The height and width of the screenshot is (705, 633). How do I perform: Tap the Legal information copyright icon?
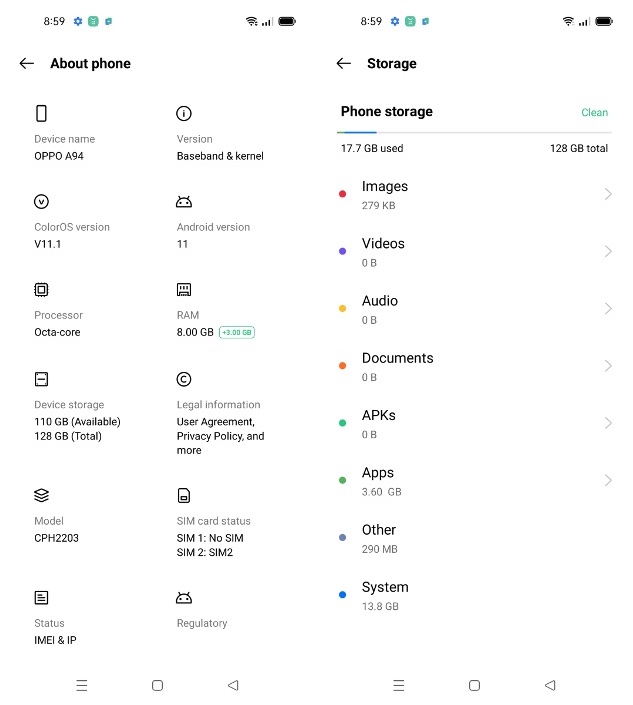point(184,379)
